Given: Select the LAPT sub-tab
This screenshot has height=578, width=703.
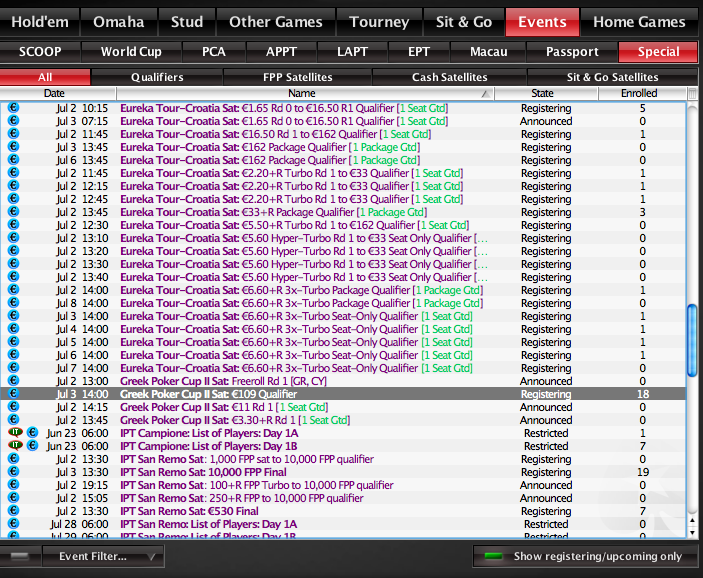Looking at the screenshot, I should (x=352, y=52).
